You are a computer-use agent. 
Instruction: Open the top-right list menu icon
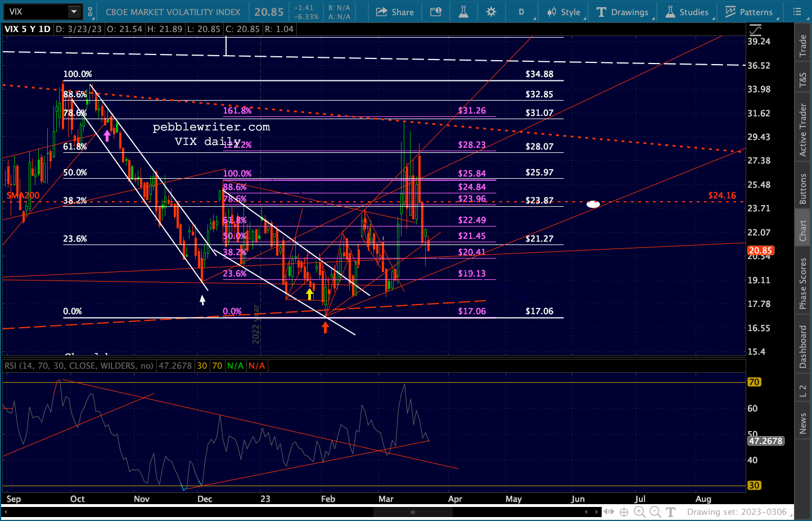coord(797,12)
